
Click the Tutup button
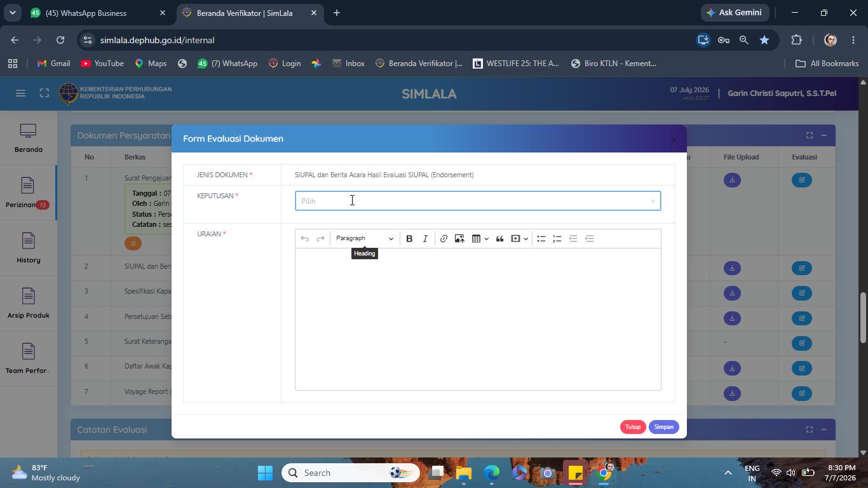(x=632, y=427)
